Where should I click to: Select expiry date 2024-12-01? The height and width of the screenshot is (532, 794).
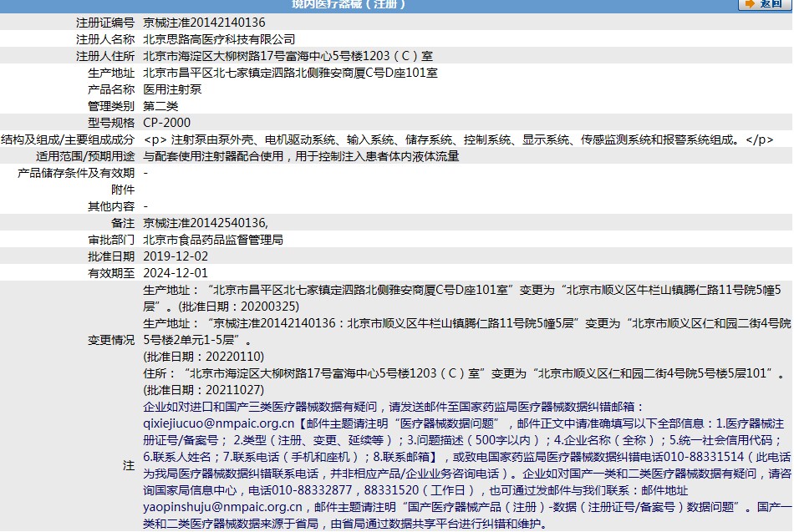click(176, 273)
